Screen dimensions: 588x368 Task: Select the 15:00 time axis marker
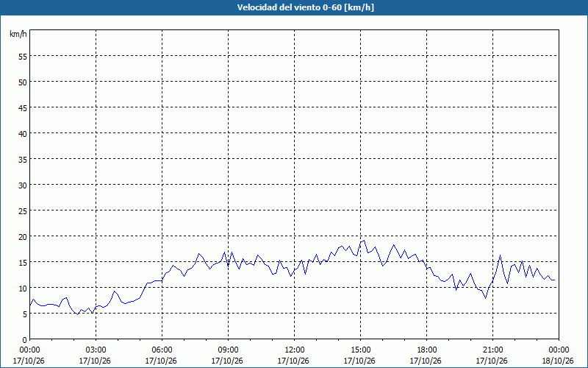(x=361, y=350)
